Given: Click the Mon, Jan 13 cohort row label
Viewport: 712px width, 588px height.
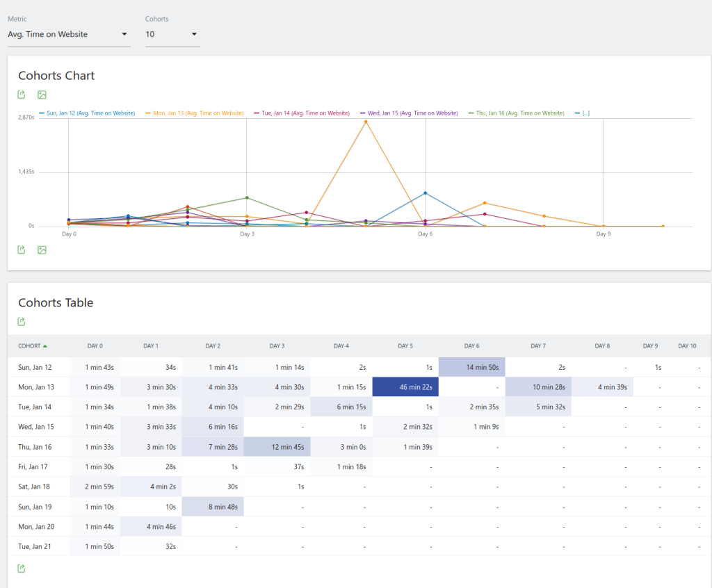Looking at the screenshot, I should (x=36, y=387).
